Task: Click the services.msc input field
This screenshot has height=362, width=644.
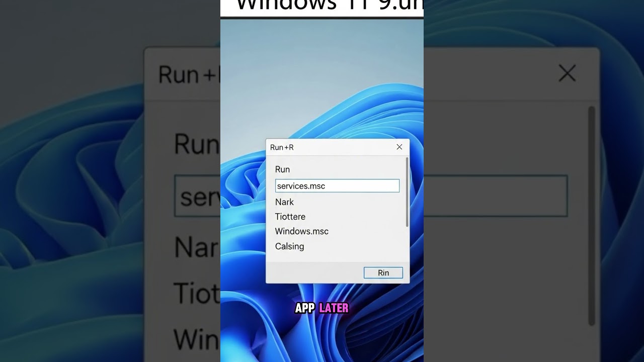Action: click(337, 186)
